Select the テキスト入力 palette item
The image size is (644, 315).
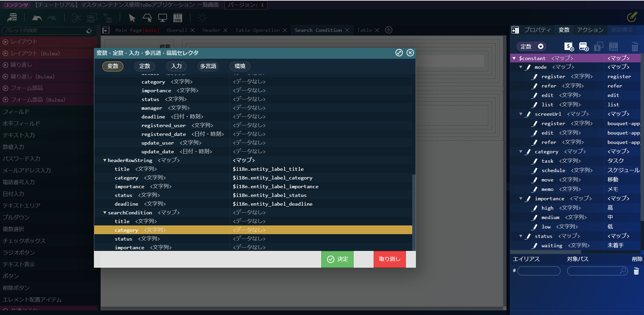pos(19,135)
